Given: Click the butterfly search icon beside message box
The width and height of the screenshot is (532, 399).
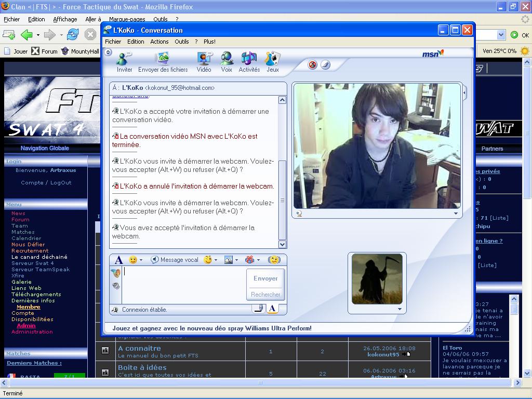Looking at the screenshot, I should pyautogui.click(x=116, y=272).
